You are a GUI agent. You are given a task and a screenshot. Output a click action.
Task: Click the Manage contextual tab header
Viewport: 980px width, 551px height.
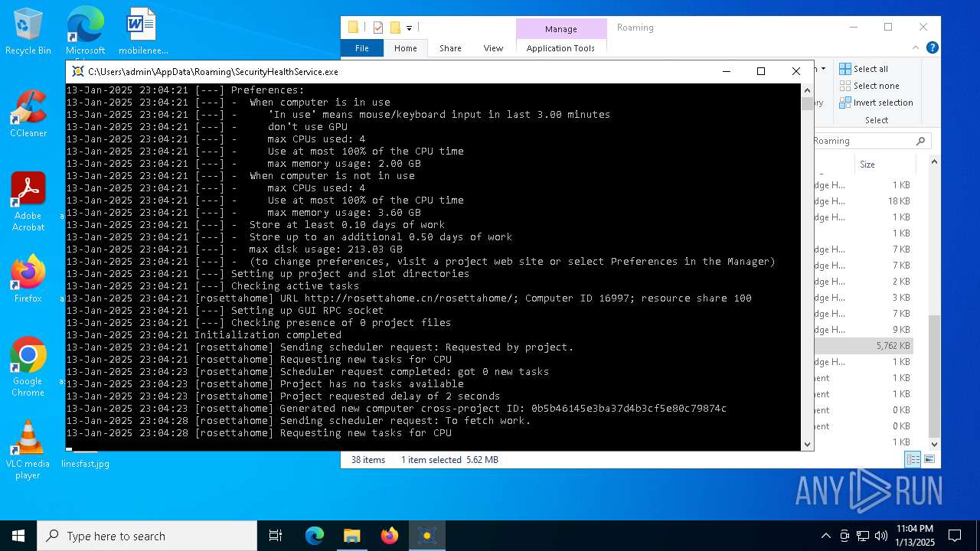click(561, 29)
